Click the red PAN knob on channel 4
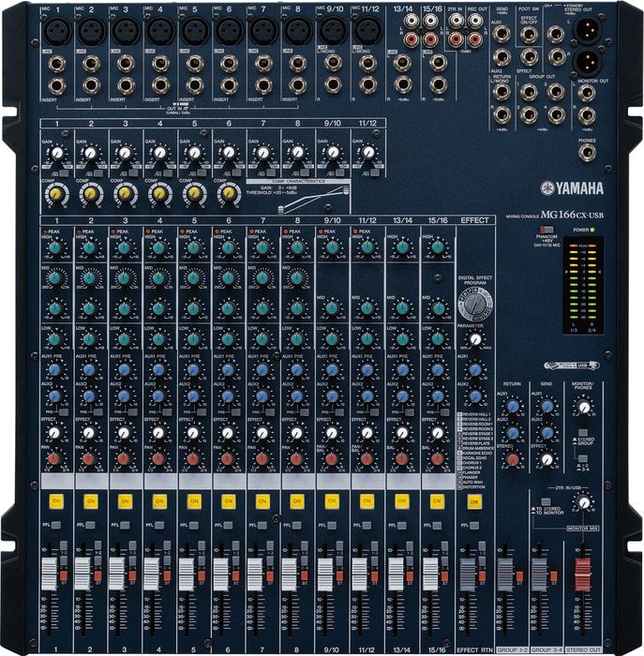 point(159,459)
